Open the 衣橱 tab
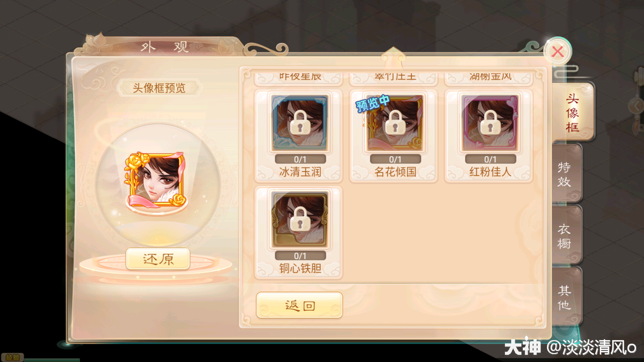Image resolution: width=644 pixels, height=362 pixels. pos(566,235)
